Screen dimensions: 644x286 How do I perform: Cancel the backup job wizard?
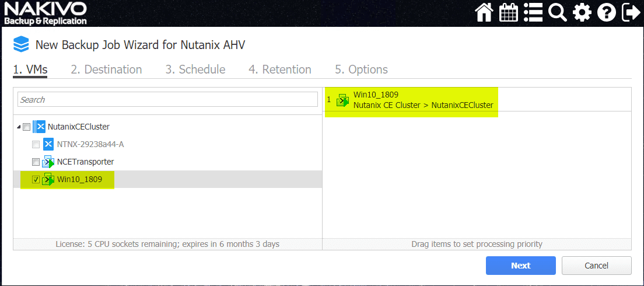[x=596, y=266]
